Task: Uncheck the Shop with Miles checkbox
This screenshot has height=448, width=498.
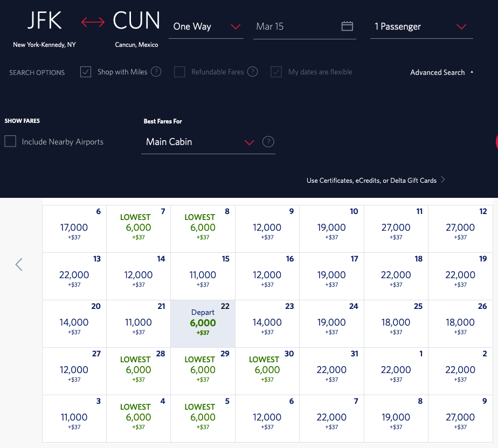Action: pos(86,72)
